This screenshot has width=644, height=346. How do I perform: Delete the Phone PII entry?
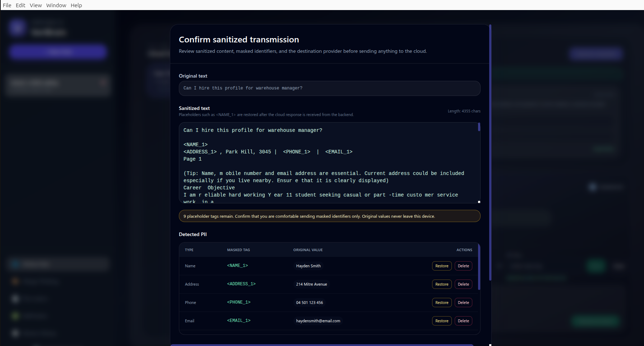coord(463,303)
